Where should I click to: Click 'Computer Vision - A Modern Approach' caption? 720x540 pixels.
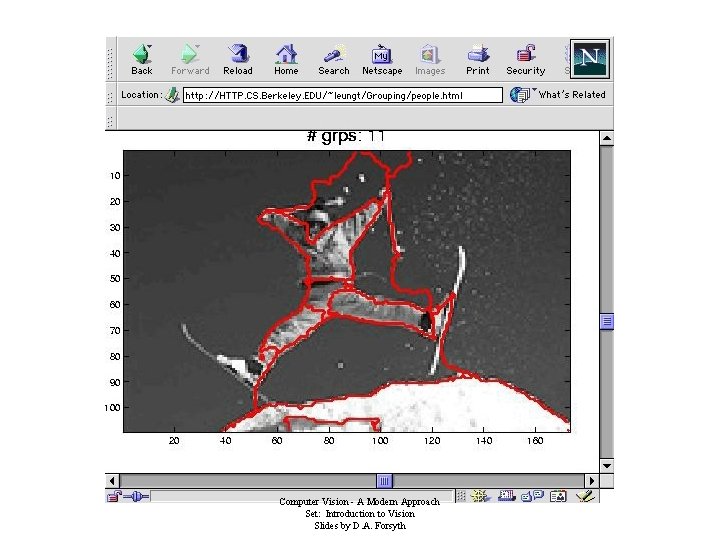pyautogui.click(x=360, y=502)
